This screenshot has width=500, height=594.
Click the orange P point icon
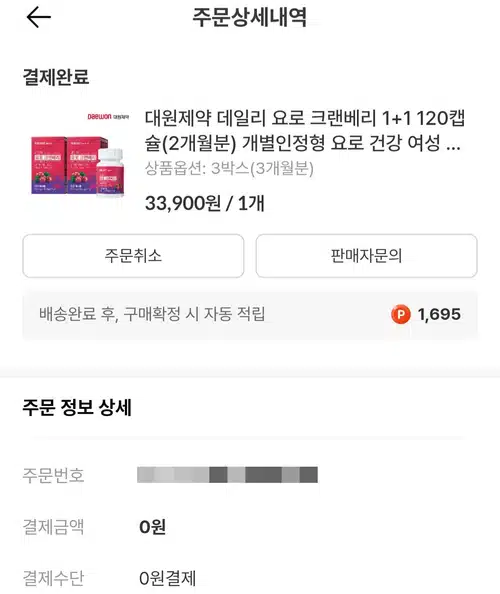[x=401, y=314]
